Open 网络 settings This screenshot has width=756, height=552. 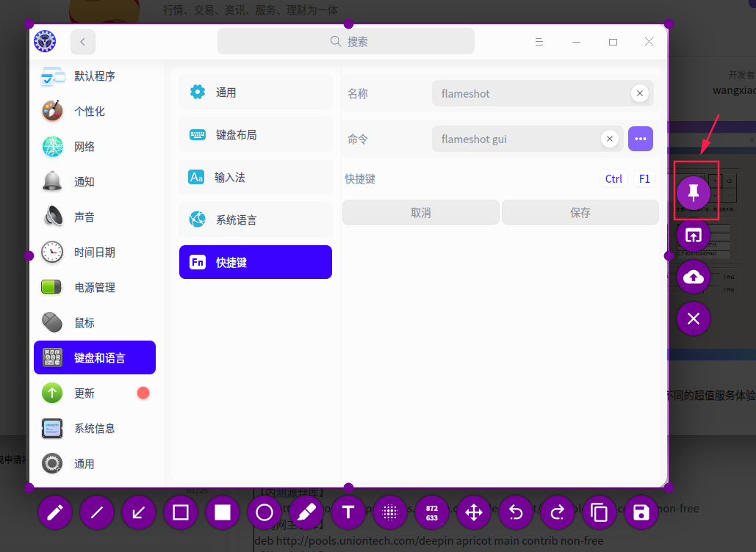[x=95, y=146]
